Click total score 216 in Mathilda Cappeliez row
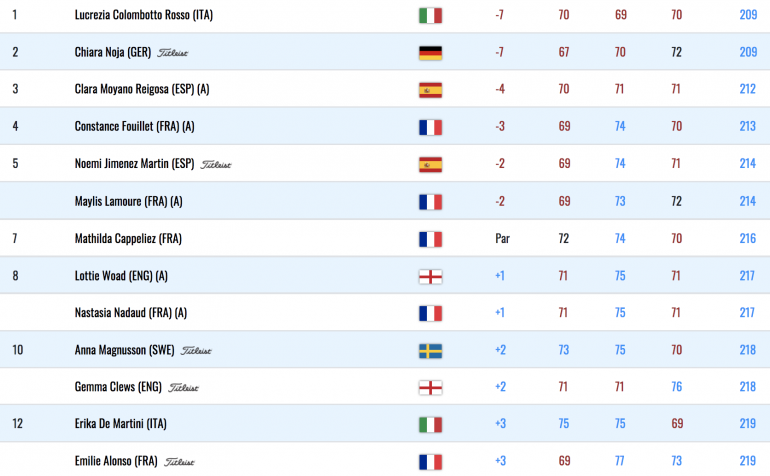This screenshot has height=476, width=770. click(747, 239)
